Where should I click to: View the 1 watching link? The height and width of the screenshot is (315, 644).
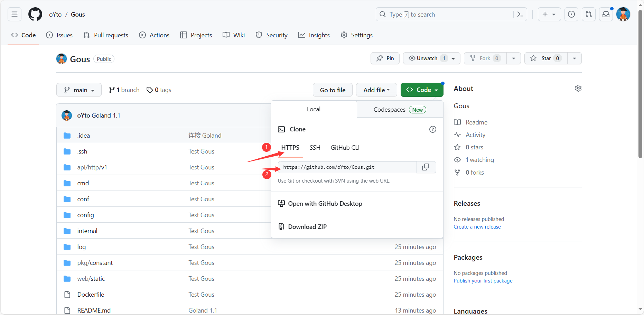474,160
